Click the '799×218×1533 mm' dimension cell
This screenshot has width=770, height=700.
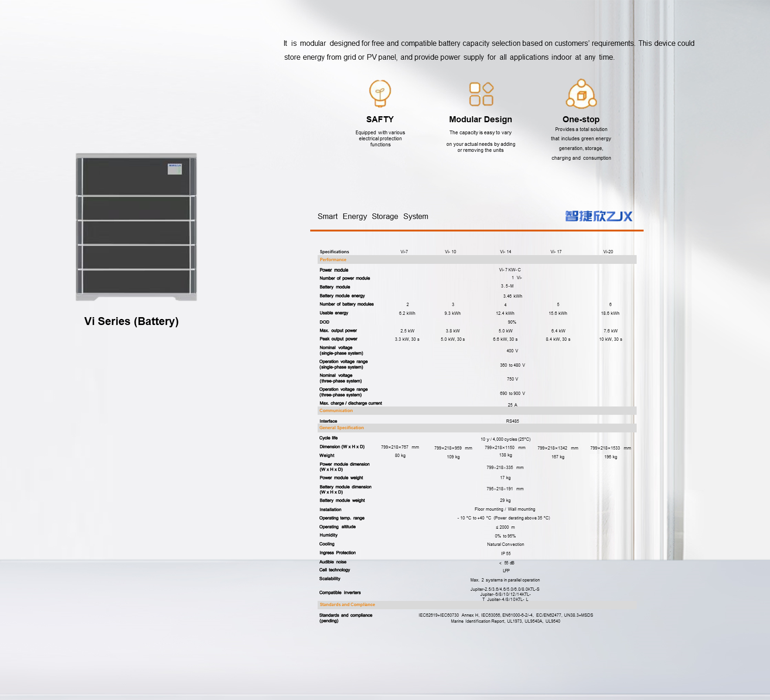pyautogui.click(x=611, y=448)
